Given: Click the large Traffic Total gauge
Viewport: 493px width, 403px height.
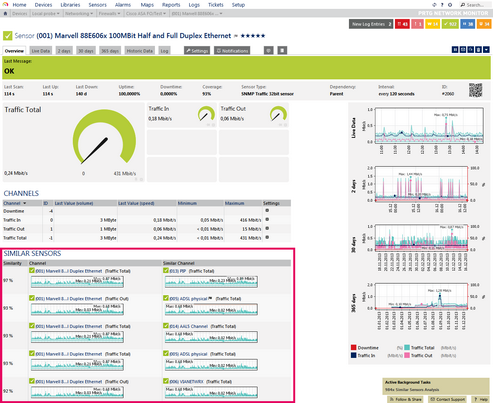Looking at the screenshot, I should (x=104, y=137).
